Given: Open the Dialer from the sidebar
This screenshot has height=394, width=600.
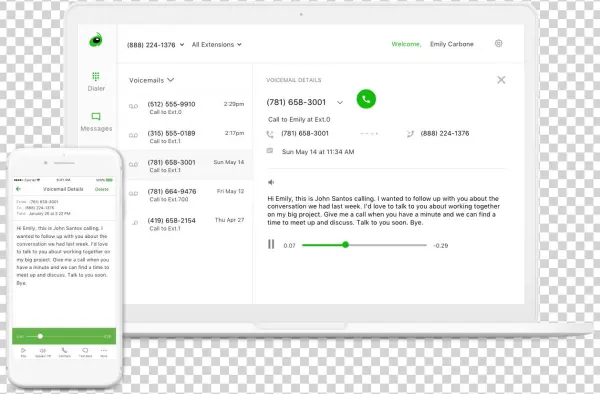Looking at the screenshot, I should coord(96,81).
